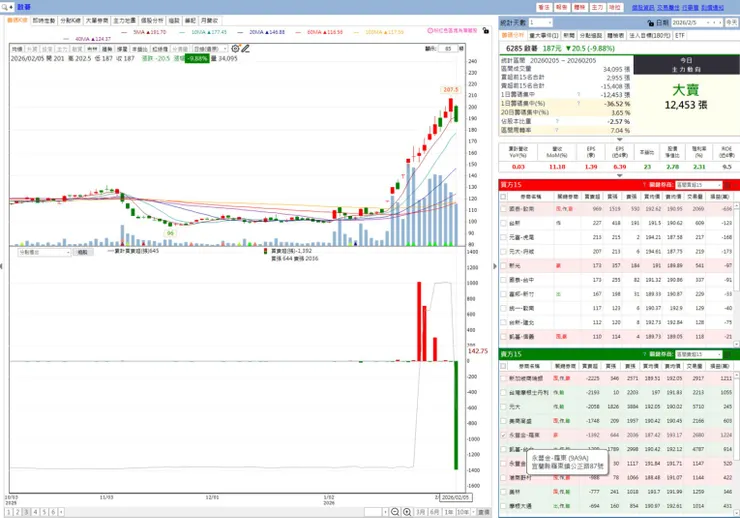
Task: Tick checkbox for 台灣摩根士丹利 seller row
Action: (503, 393)
